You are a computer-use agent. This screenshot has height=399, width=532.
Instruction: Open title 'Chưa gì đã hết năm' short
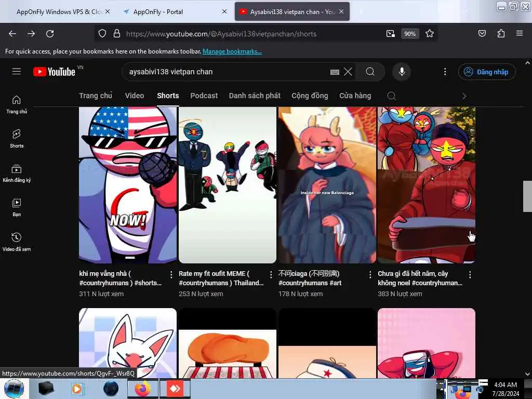(420, 278)
